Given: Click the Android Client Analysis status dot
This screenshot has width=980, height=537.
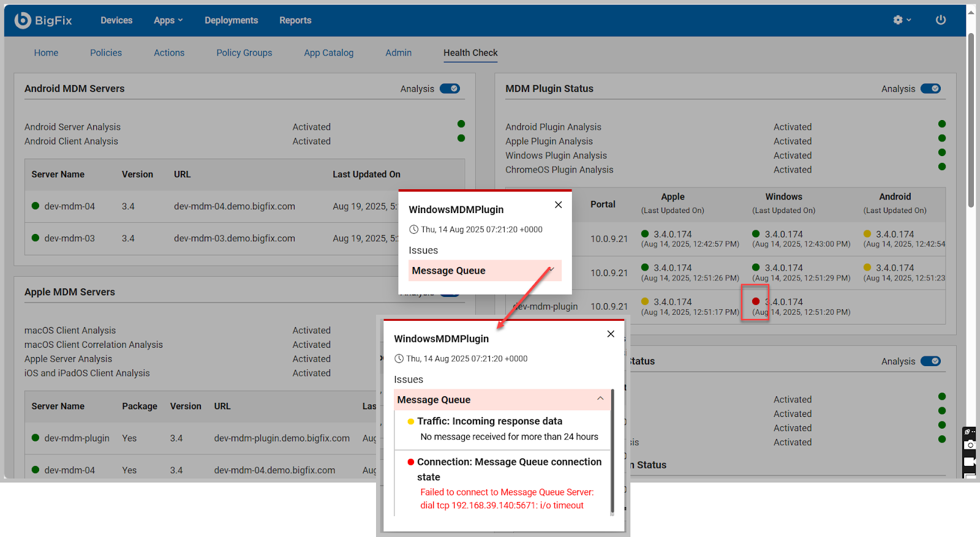Looking at the screenshot, I should click(x=461, y=138).
